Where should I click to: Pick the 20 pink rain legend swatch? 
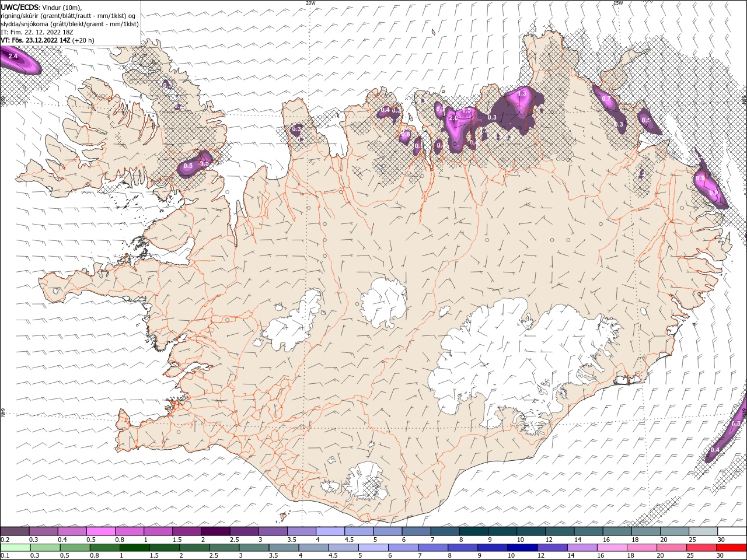coord(672,548)
